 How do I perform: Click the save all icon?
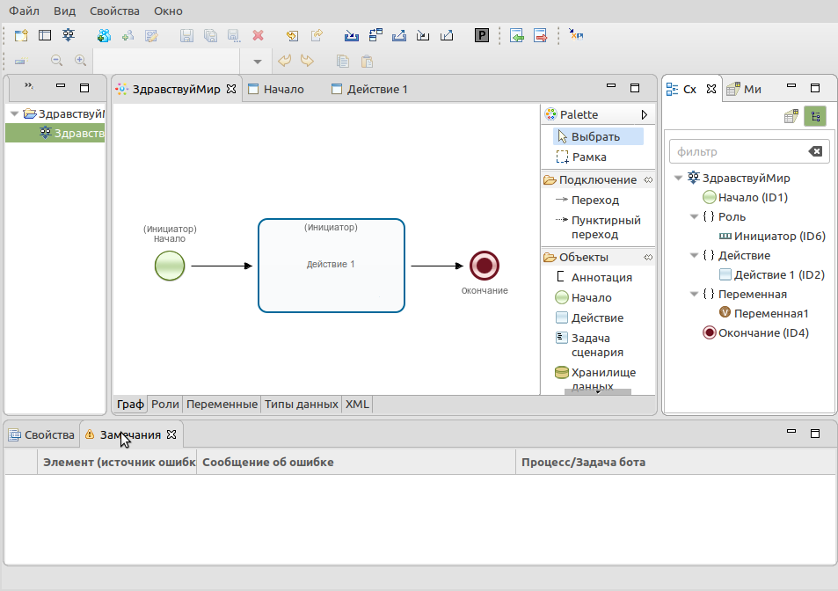point(211,36)
